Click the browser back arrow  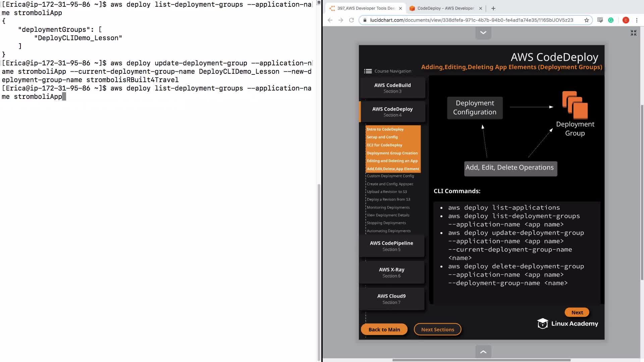(x=330, y=20)
